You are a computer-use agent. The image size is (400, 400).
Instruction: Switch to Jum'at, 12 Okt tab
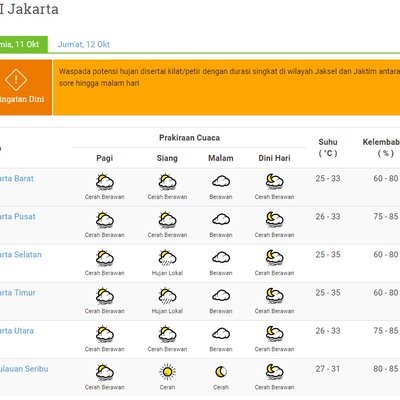84,44
